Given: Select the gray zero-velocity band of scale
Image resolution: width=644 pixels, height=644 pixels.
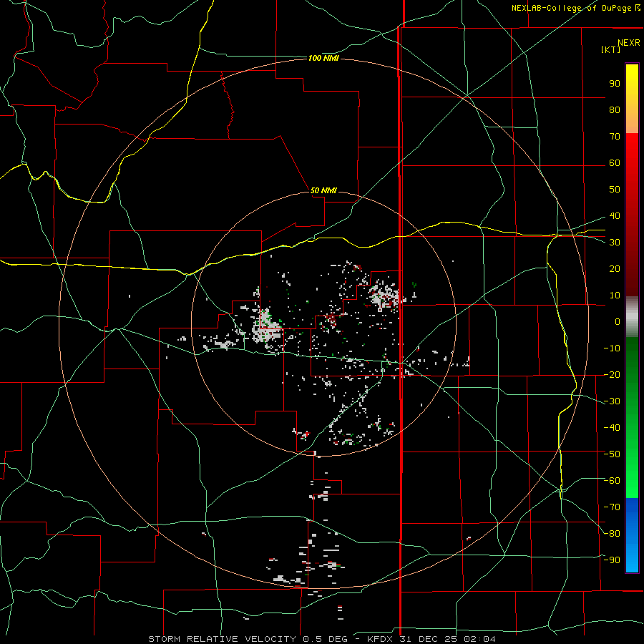Looking at the screenshot, I should point(632,317).
